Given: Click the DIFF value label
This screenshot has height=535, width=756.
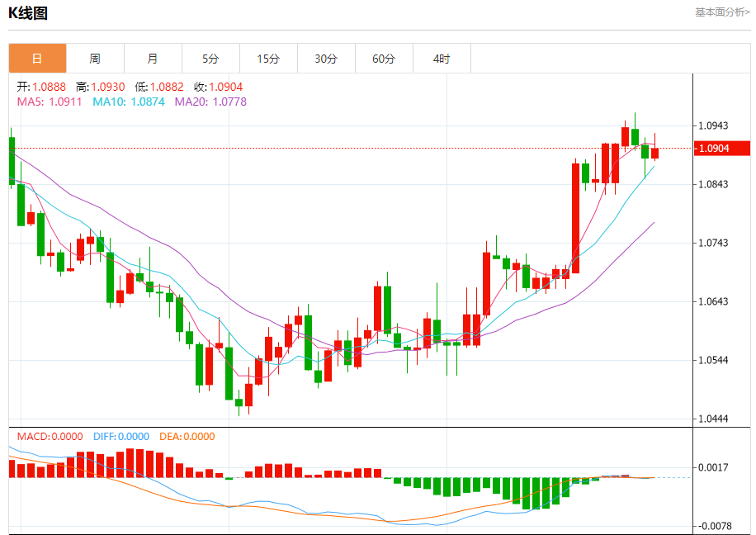Looking at the screenshot, I should point(121,437).
